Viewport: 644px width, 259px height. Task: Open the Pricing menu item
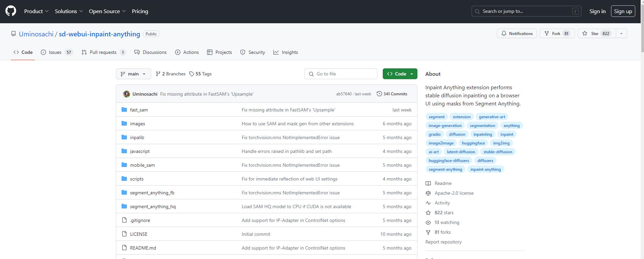click(140, 11)
